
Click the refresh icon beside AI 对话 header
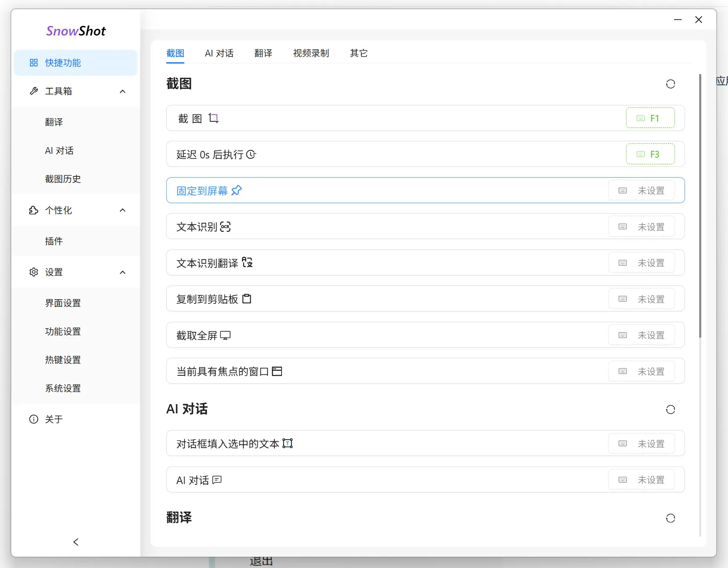click(x=671, y=410)
